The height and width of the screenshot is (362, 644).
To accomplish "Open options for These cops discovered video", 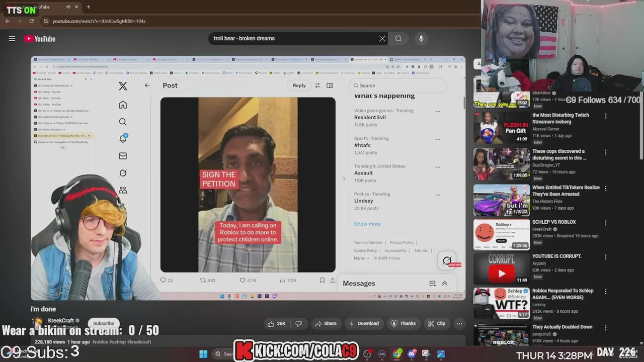I will (606, 152).
